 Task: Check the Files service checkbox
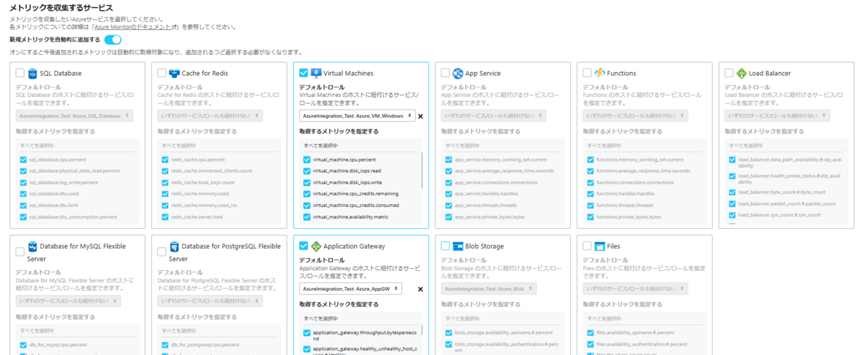click(587, 246)
